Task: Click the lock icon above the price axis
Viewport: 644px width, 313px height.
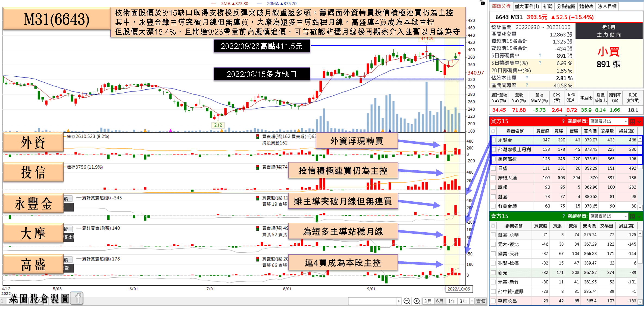Action: coord(482,2)
